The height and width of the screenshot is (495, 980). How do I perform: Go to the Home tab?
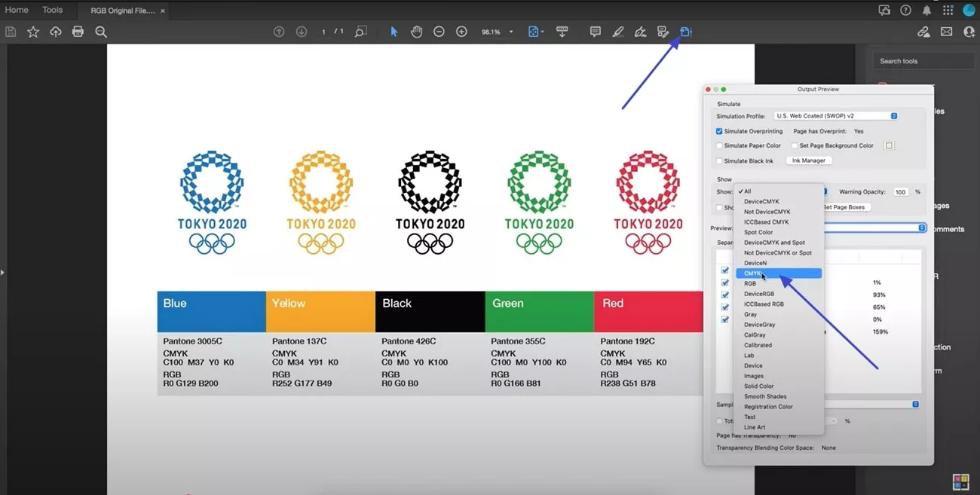point(17,10)
